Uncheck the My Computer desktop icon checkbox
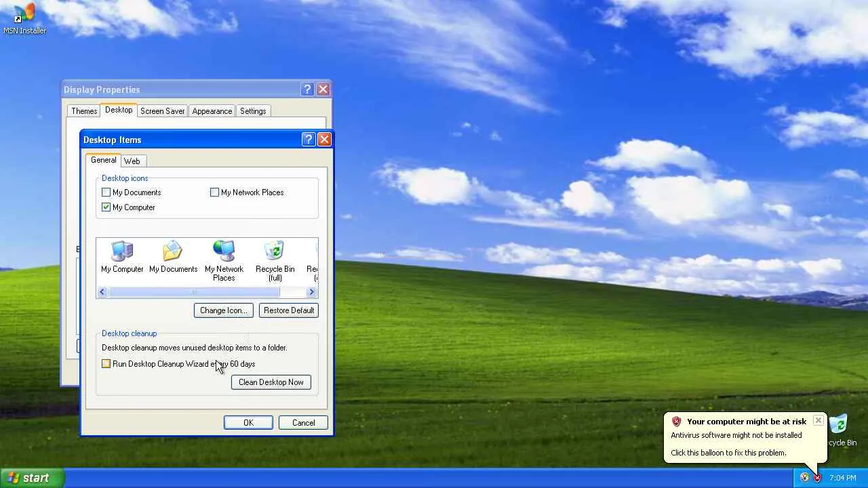 click(x=106, y=207)
